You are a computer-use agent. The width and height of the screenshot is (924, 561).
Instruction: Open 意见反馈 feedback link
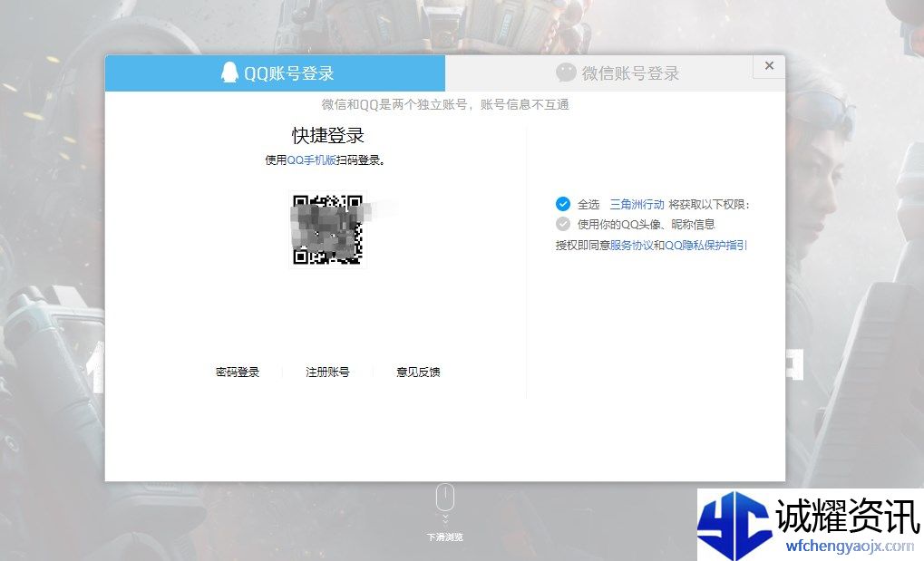tap(418, 372)
